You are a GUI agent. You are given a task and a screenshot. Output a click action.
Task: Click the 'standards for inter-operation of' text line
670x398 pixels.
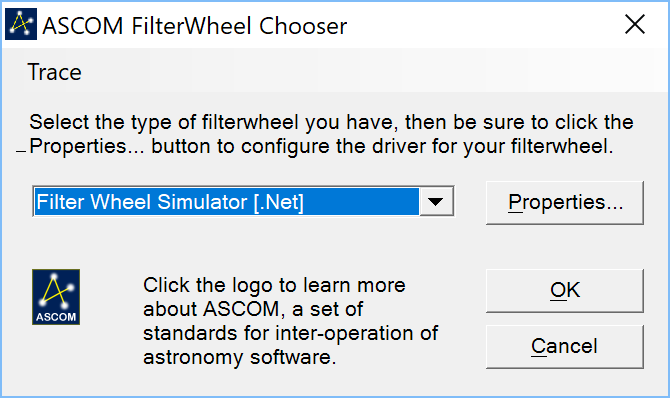(x=291, y=333)
